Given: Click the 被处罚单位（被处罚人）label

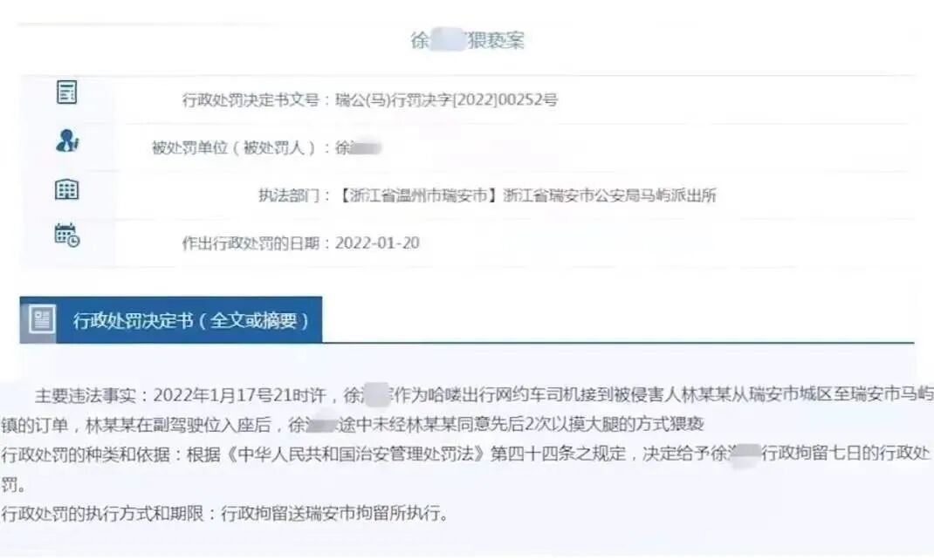Looking at the screenshot, I should pos(234,147).
